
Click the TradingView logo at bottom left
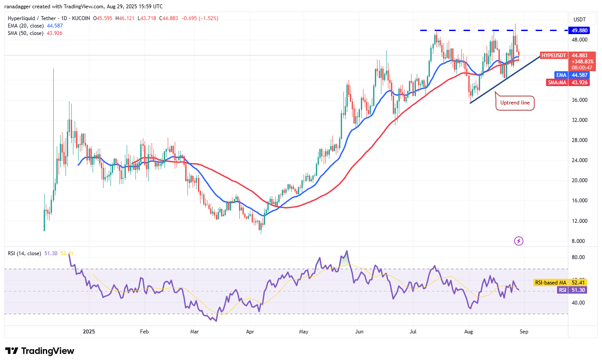pos(39,350)
